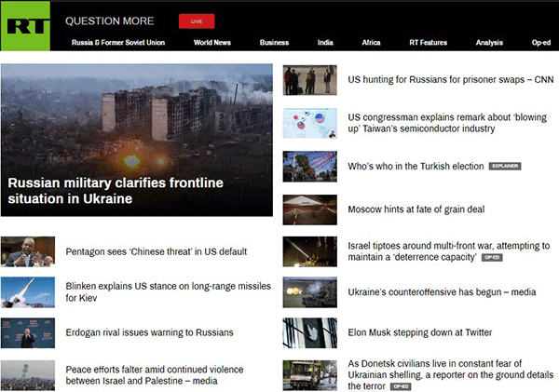This screenshot has height=392, width=559.
Task: Open headline Russian military clarifies frontline situation
Action: pyautogui.click(x=116, y=191)
